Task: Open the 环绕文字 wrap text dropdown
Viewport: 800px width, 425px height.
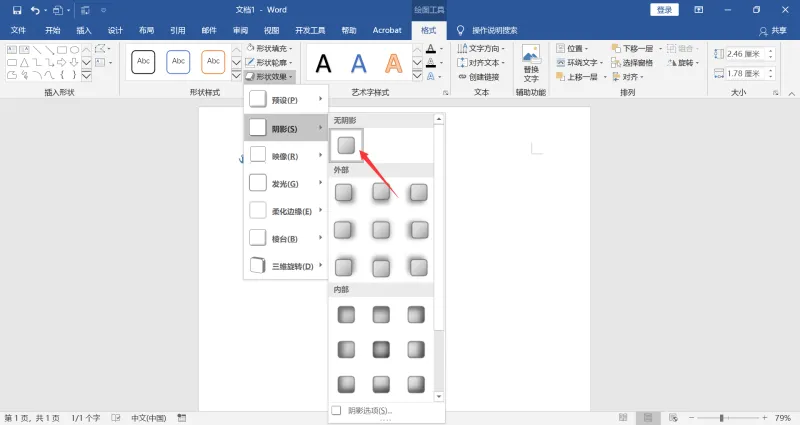Action: [x=580, y=62]
